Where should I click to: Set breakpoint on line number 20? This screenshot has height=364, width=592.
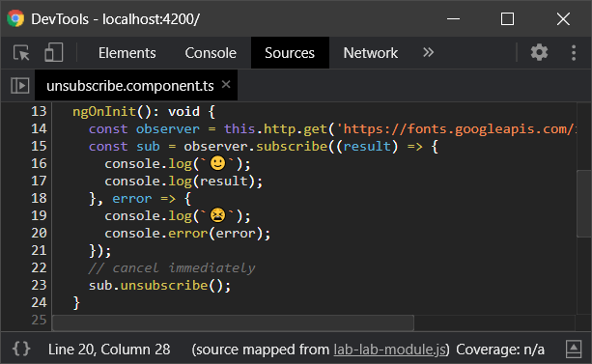[x=39, y=233]
